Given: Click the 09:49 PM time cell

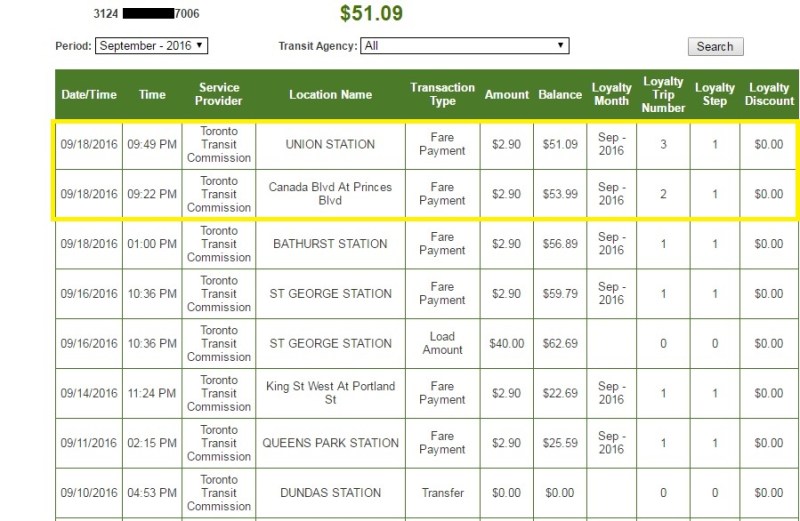Looking at the screenshot, I should [152, 144].
